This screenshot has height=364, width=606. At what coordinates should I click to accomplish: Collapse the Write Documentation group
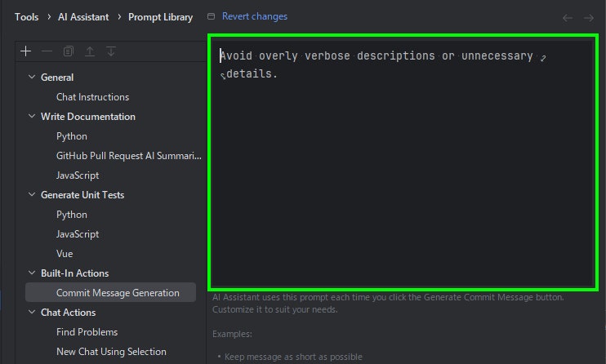[x=32, y=116]
